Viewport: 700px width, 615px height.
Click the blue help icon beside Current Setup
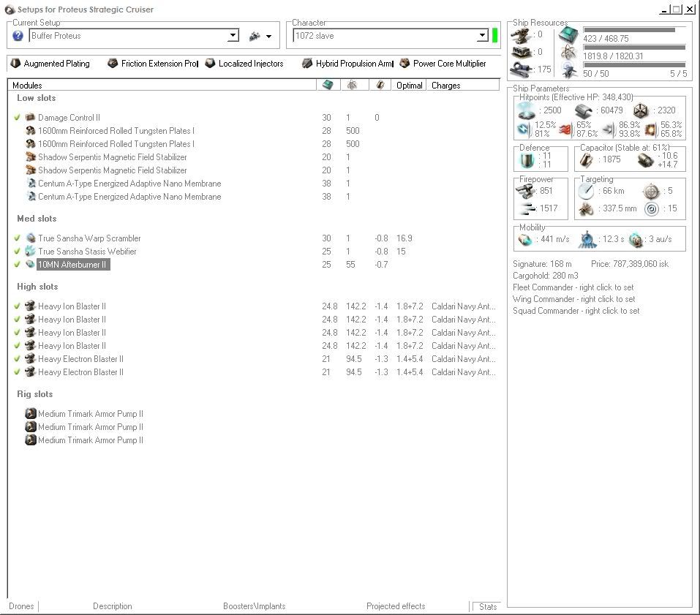point(18,36)
